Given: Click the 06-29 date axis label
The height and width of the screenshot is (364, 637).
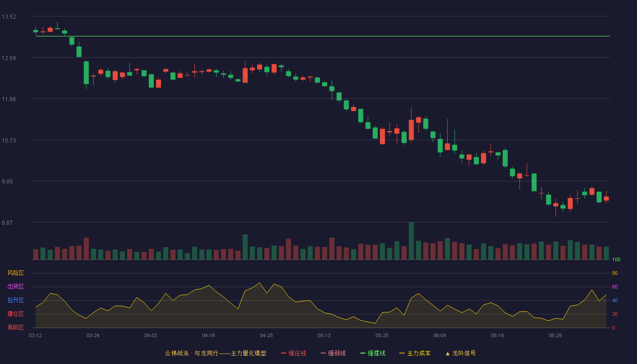Looking at the screenshot, I should pyautogui.click(x=555, y=335).
